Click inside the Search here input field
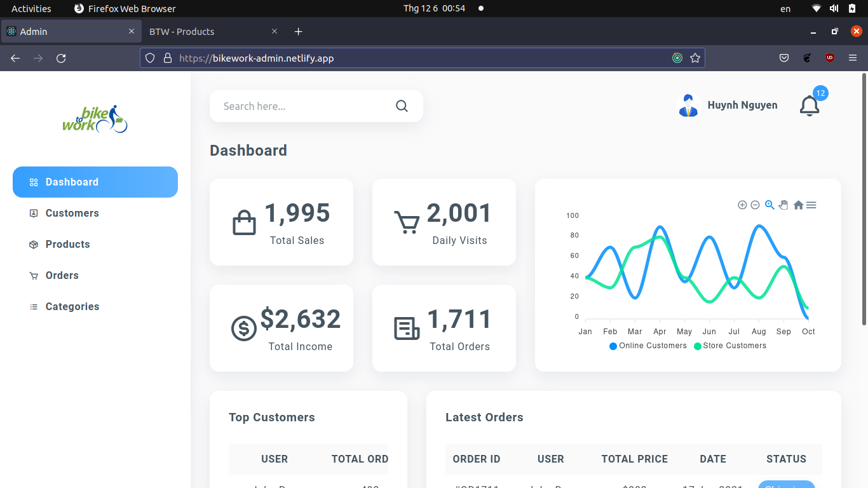Image resolution: width=868 pixels, height=488 pixels. click(x=299, y=105)
